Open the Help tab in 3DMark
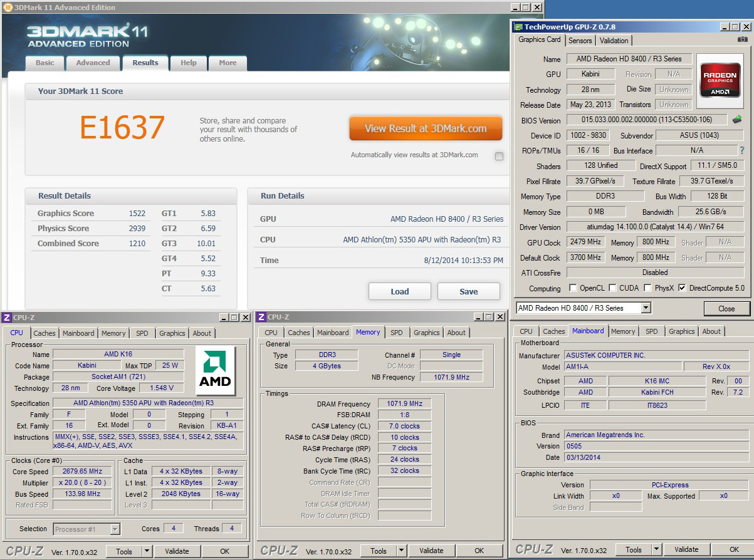The image size is (754, 560). (x=189, y=63)
